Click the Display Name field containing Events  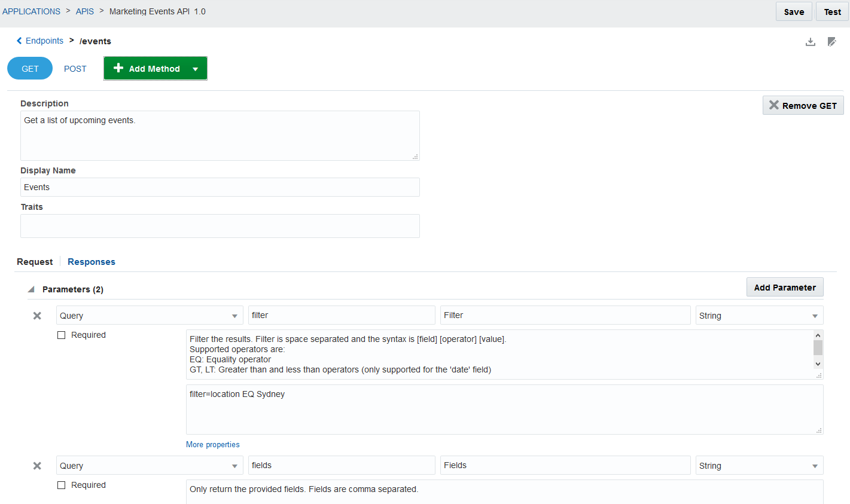(220, 187)
